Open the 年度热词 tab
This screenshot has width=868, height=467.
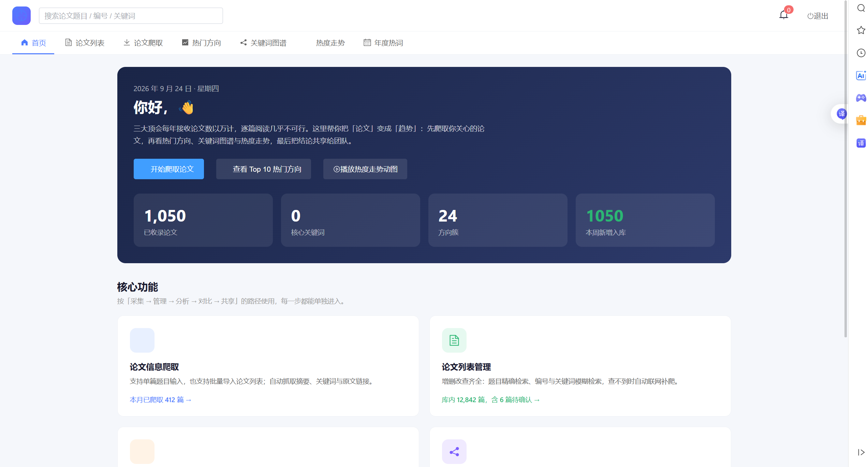click(x=383, y=43)
